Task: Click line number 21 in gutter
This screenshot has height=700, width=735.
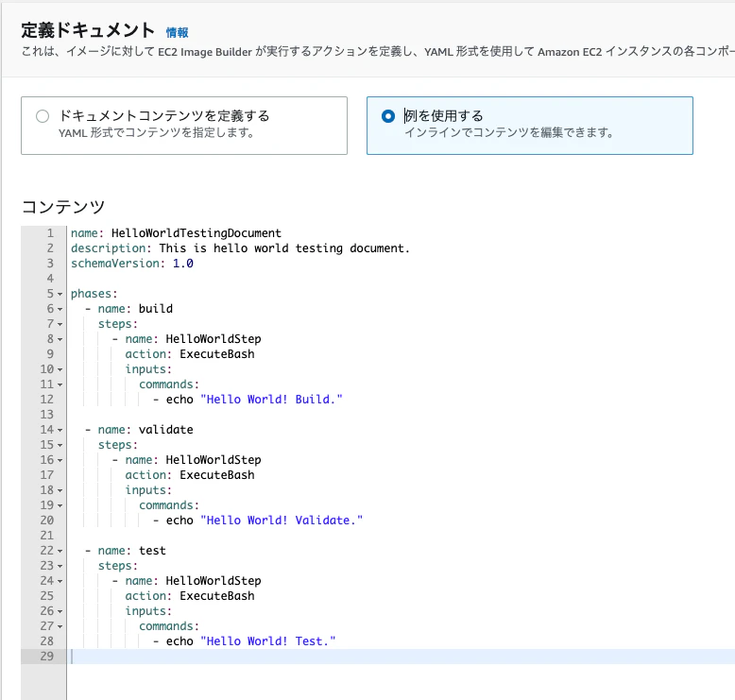Action: 47,536
